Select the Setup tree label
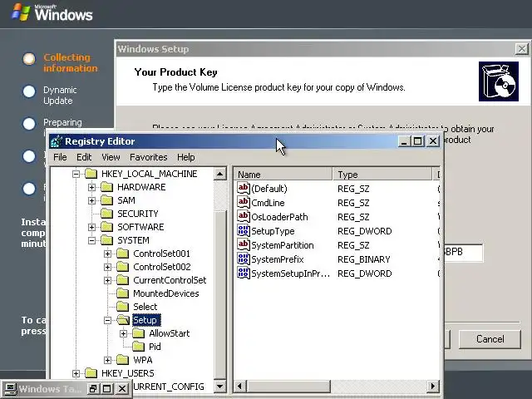This screenshot has width=532, height=399. pyautogui.click(x=145, y=320)
